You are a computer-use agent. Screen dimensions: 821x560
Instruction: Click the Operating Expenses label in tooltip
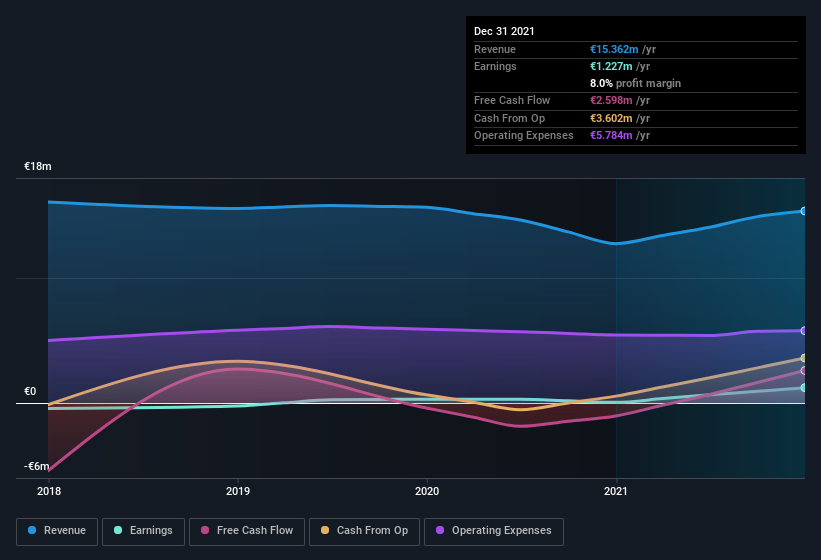pyautogui.click(x=524, y=136)
